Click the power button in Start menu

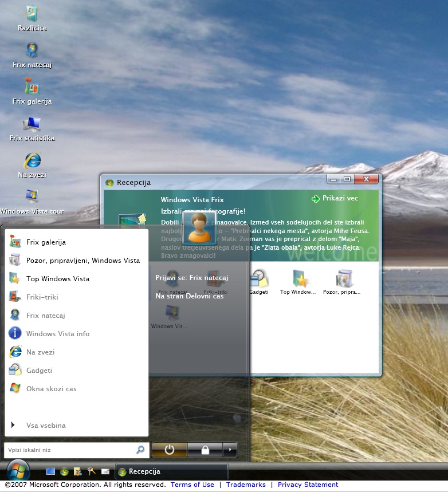pos(169,450)
